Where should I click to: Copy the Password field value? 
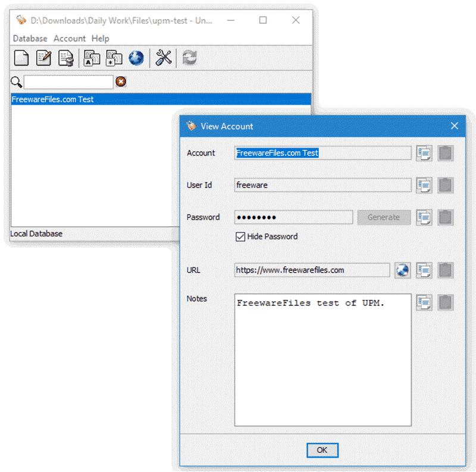click(424, 217)
